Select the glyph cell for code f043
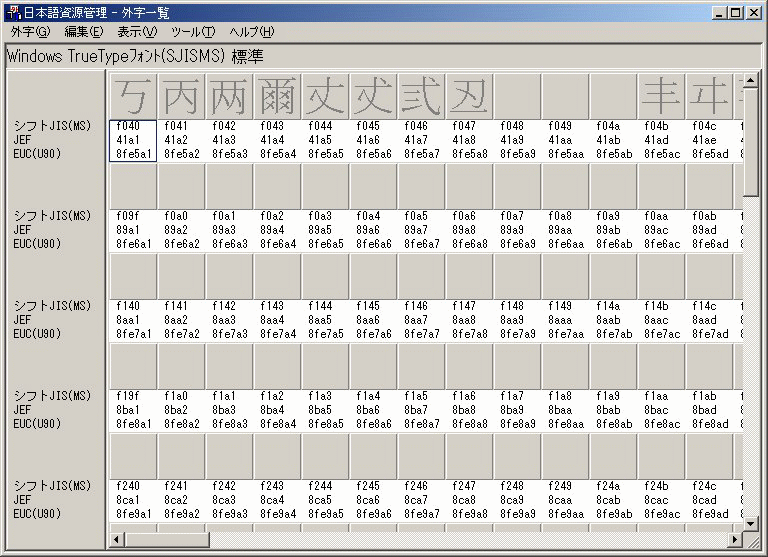 [x=276, y=96]
